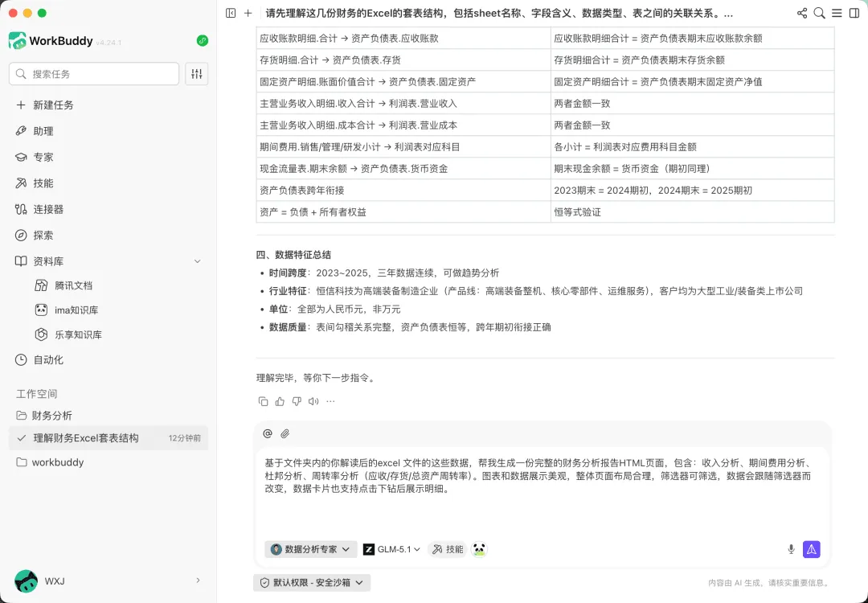Click the share icon in header
This screenshot has height=603, width=868.
point(801,14)
